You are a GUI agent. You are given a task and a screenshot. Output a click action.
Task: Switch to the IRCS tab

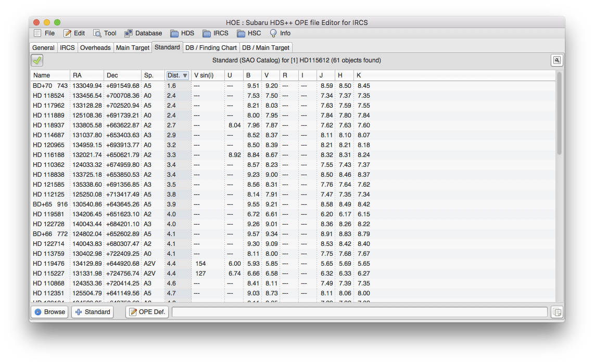click(x=67, y=48)
